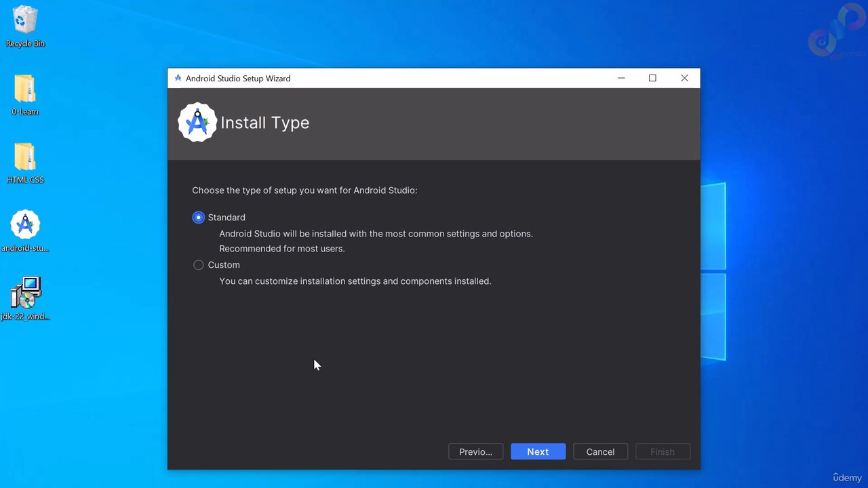Click the Android Studio logo in wizard header
This screenshot has height=488, width=868.
197,123
